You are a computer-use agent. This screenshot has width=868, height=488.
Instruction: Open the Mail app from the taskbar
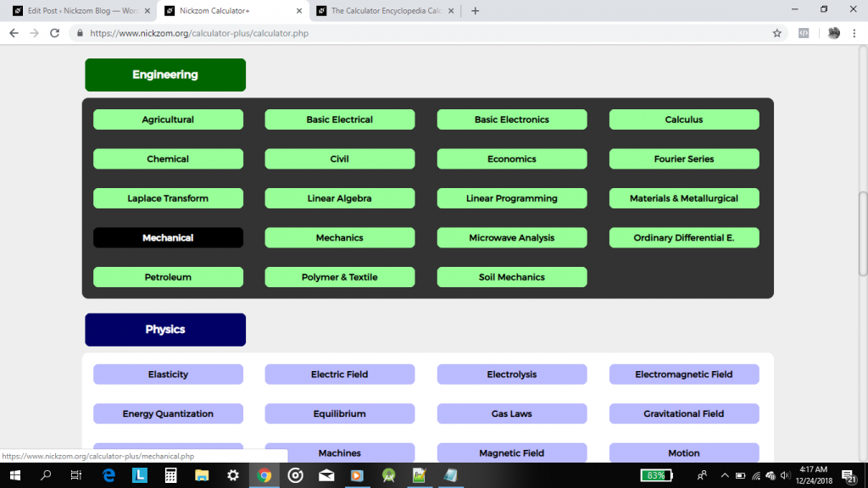tap(326, 475)
